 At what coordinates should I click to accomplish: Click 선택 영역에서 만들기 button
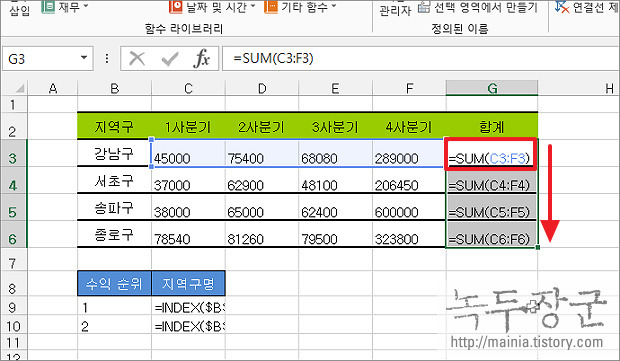(x=478, y=7)
